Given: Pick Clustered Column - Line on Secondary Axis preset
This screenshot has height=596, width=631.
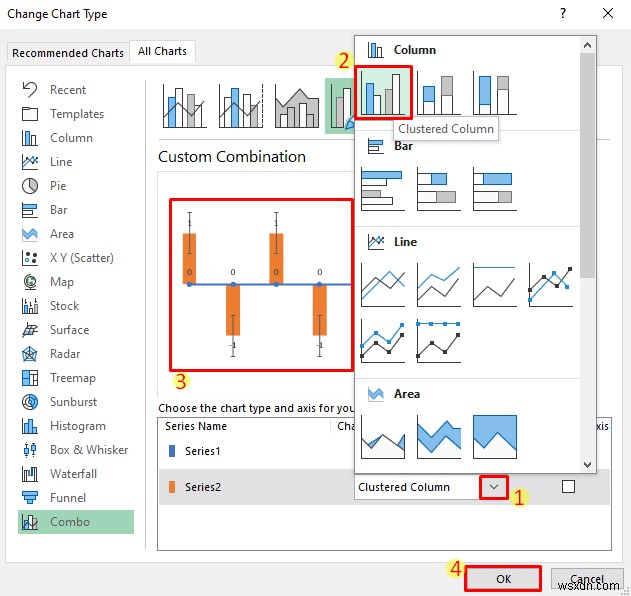Looking at the screenshot, I should [x=241, y=106].
